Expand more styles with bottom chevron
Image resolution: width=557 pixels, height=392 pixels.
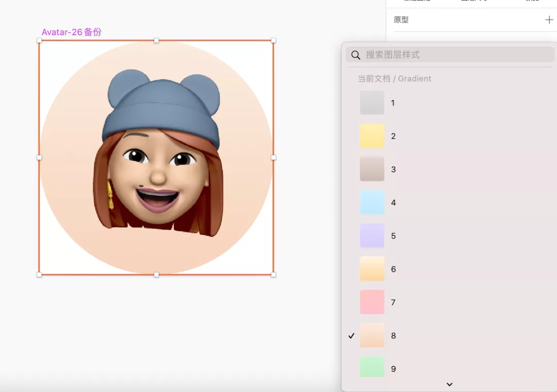pos(449,384)
